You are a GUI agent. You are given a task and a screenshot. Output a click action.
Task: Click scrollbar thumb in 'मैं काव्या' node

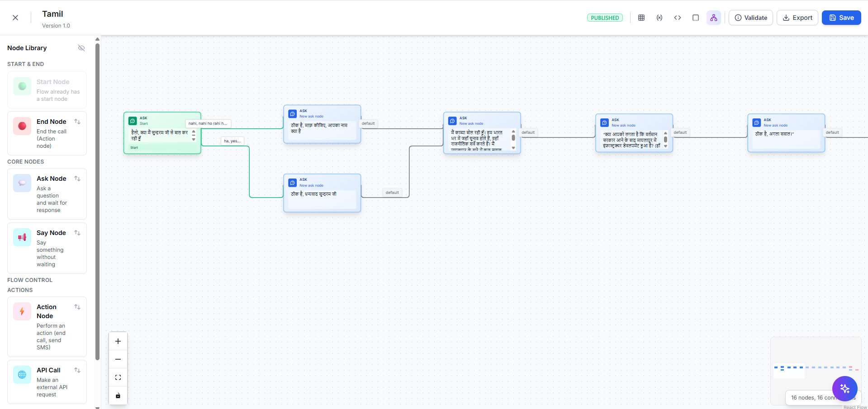(x=513, y=137)
